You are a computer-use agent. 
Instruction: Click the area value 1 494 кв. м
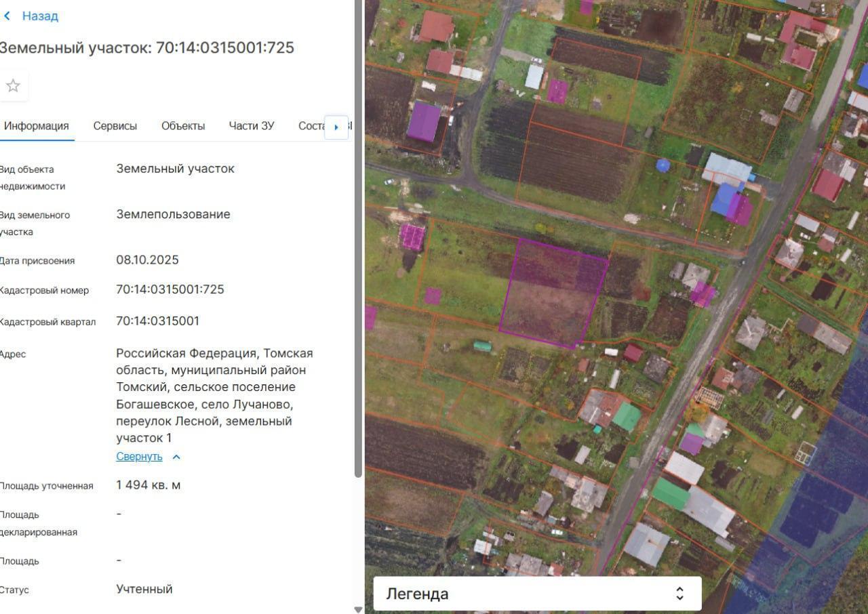pos(149,485)
